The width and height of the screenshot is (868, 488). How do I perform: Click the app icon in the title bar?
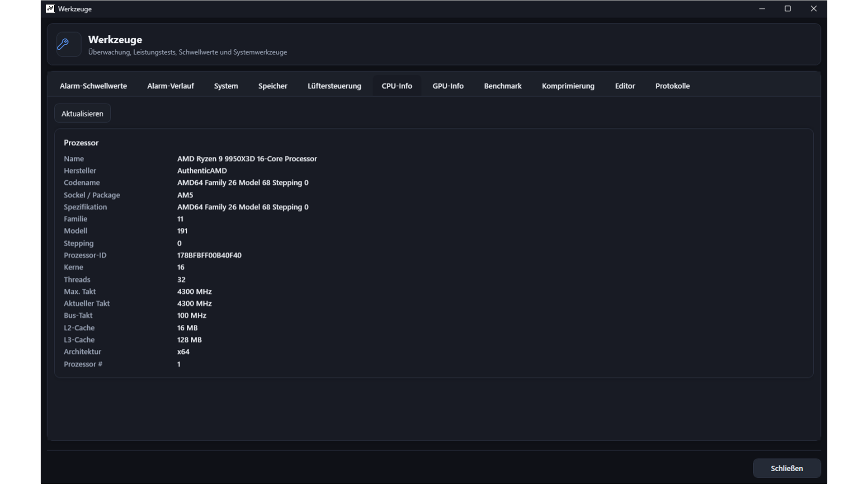(x=50, y=9)
